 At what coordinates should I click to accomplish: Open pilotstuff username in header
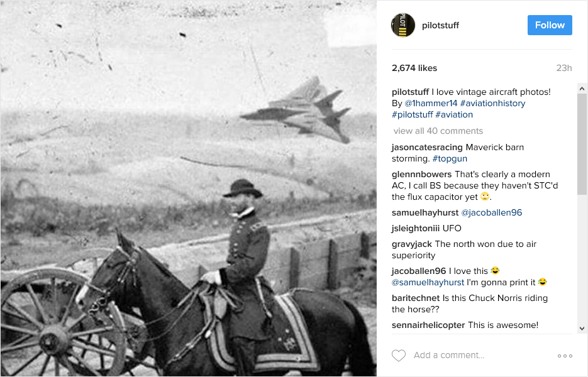pyautogui.click(x=440, y=25)
